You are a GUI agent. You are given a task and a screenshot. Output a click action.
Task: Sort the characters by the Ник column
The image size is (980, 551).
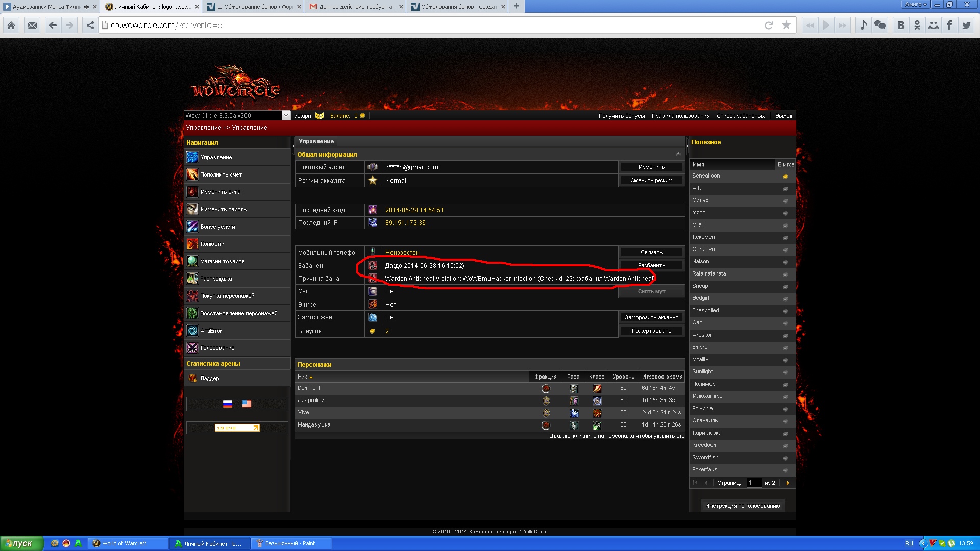(x=302, y=377)
